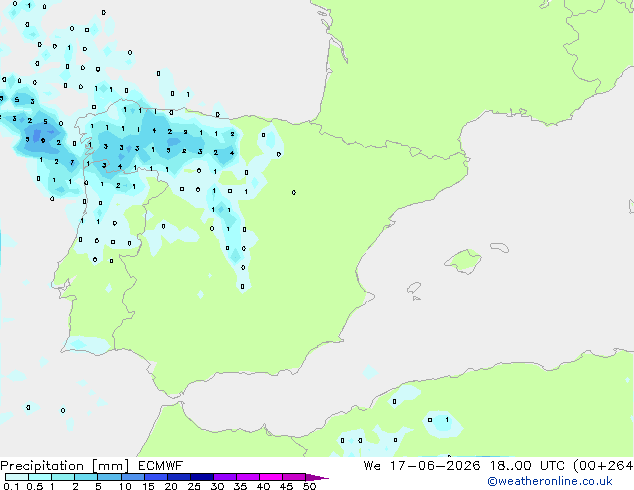The height and width of the screenshot is (490, 634).
Task: Click the purple arrow tip above 50 mm
Action: tap(317, 477)
